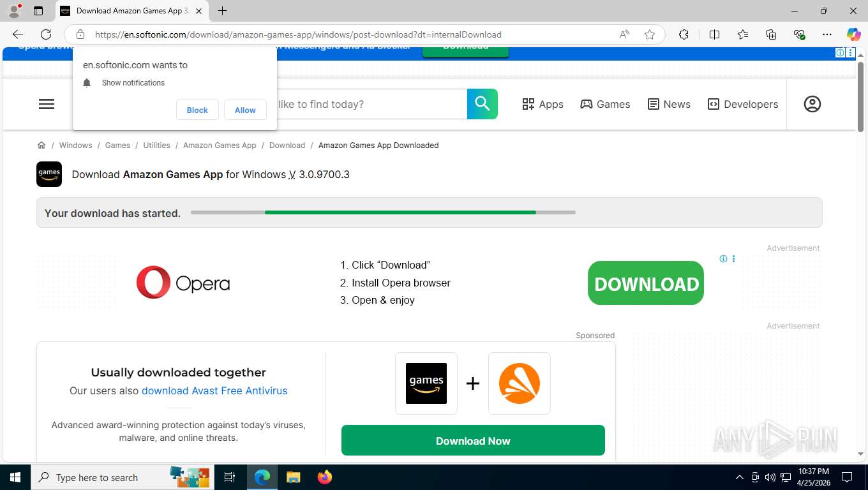Open download Avast Free Antivirus link

tap(214, 390)
